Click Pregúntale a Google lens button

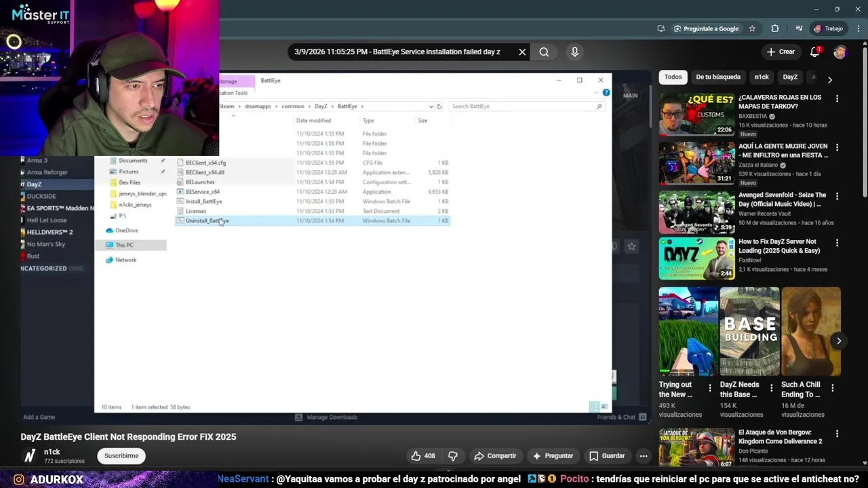pos(706,28)
